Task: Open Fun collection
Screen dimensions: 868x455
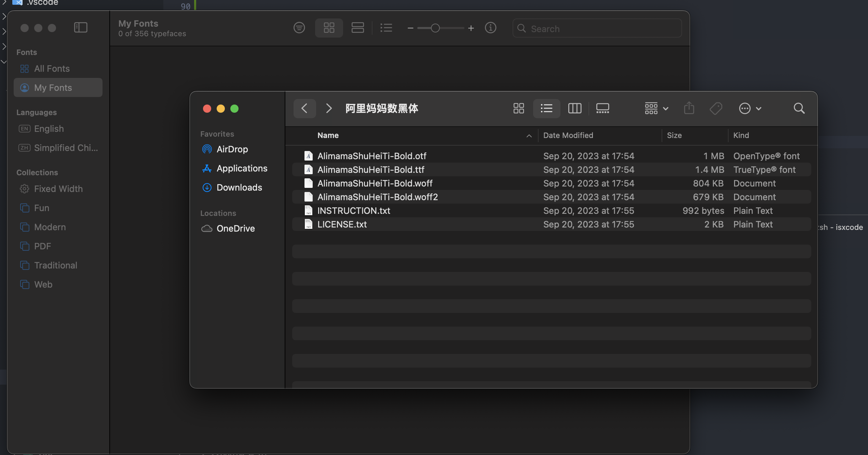Action: click(58, 208)
